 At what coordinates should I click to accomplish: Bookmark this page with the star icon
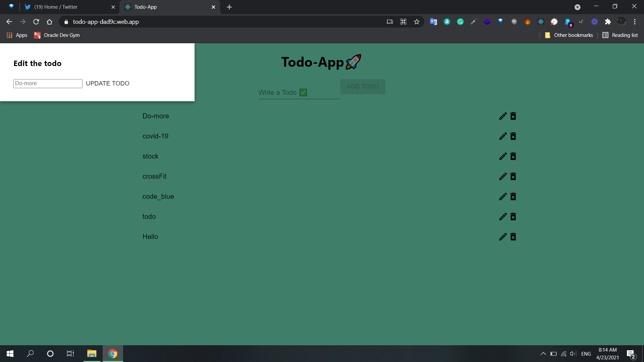(417, 22)
